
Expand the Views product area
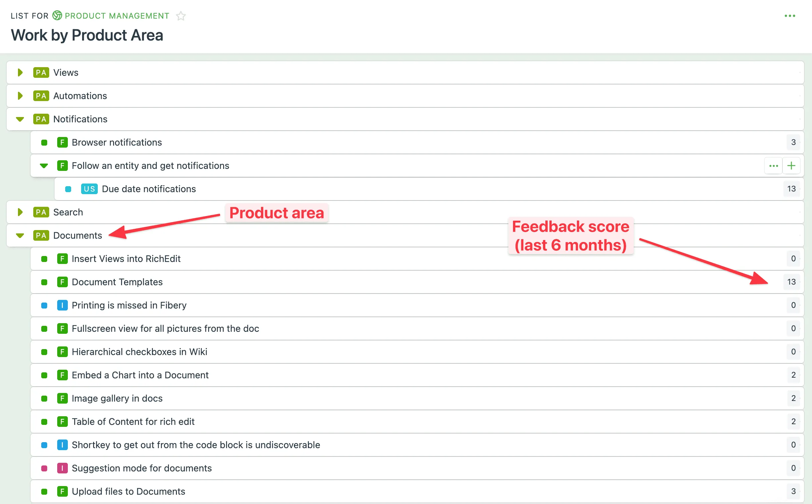pos(20,72)
